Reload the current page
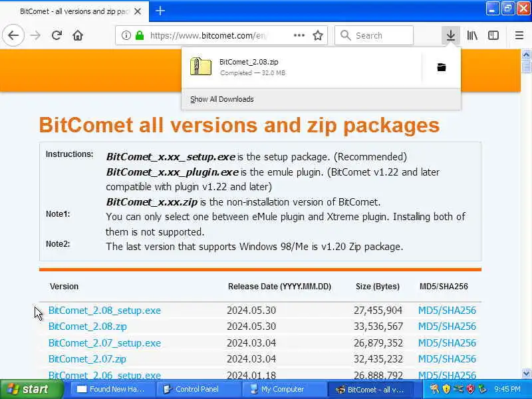 click(57, 35)
